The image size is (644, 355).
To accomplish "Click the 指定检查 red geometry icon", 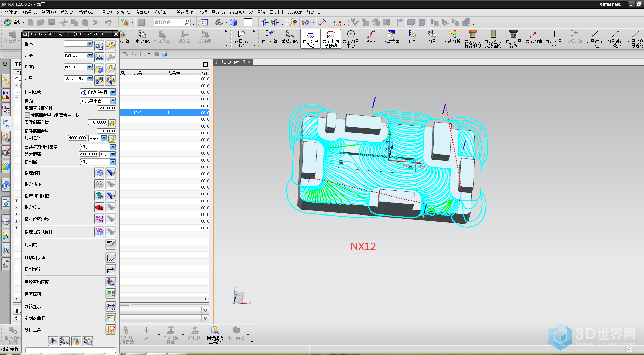I will [99, 207].
